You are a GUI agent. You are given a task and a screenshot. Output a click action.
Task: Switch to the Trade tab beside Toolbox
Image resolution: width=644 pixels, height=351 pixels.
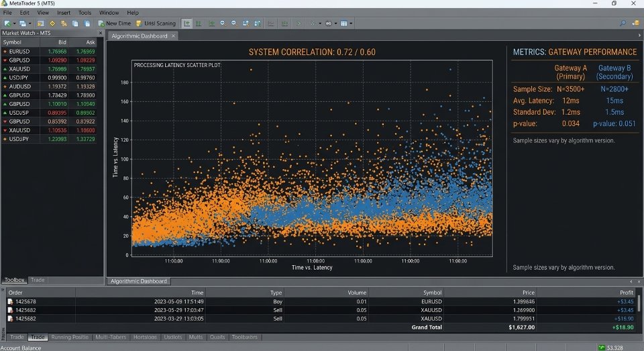pos(38,280)
